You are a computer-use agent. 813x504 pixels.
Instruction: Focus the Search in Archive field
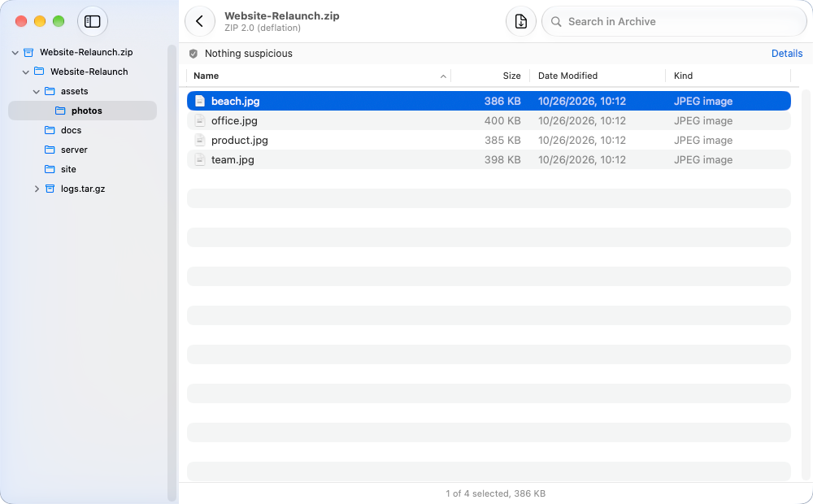pyautogui.click(x=674, y=21)
